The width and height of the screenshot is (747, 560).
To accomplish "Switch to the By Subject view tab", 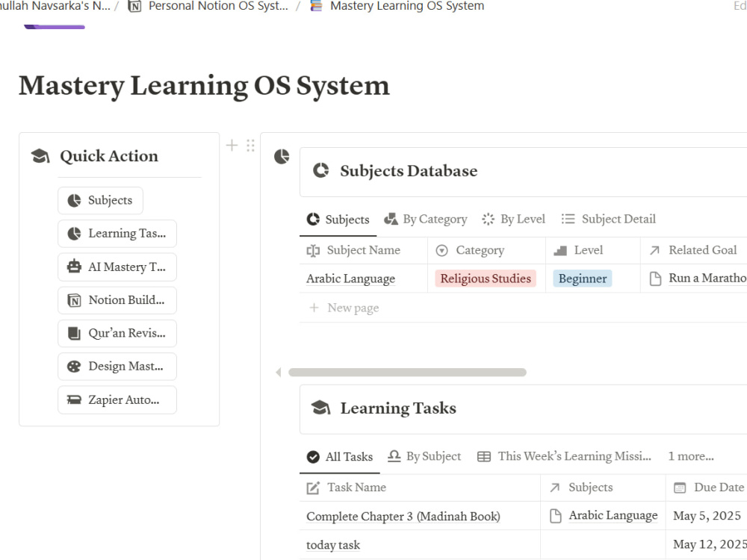I will [424, 456].
